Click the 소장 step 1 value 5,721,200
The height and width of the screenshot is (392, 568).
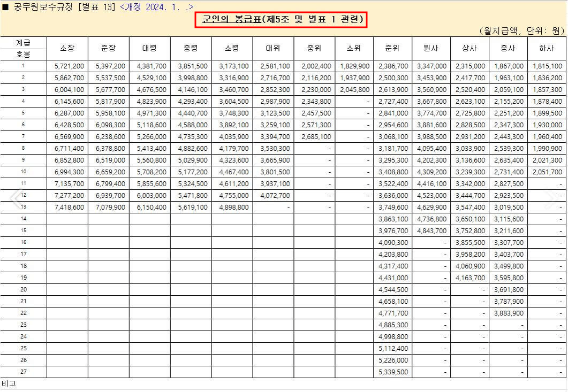pyautogui.click(x=69, y=66)
